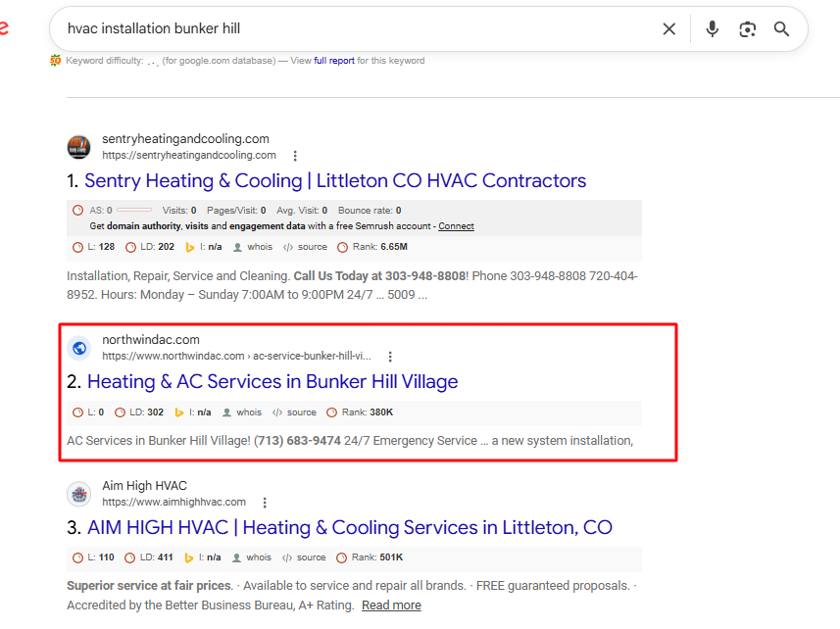This screenshot has height=629, width=840.
Task: View source for northwindac result
Action: click(x=294, y=412)
